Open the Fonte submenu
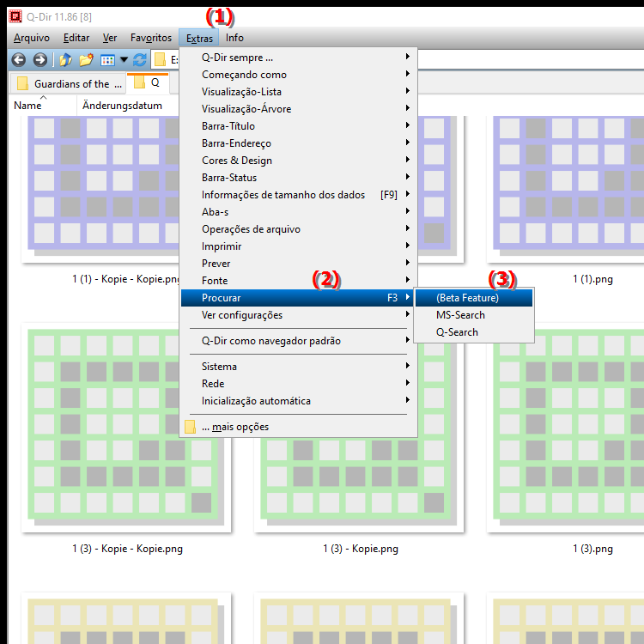Image resolution: width=644 pixels, height=644 pixels. pyautogui.click(x=299, y=281)
